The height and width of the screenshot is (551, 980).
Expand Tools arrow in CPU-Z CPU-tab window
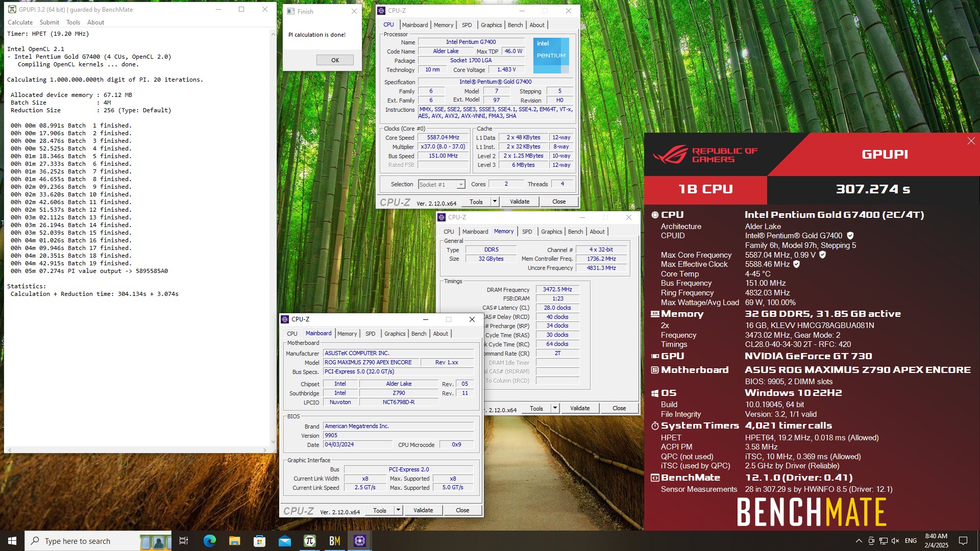(x=494, y=202)
